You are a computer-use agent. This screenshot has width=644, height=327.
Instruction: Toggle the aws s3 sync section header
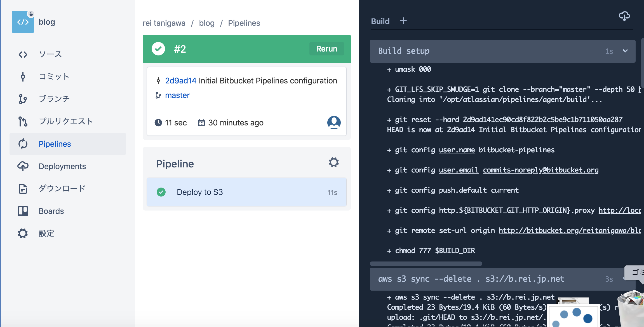502,279
